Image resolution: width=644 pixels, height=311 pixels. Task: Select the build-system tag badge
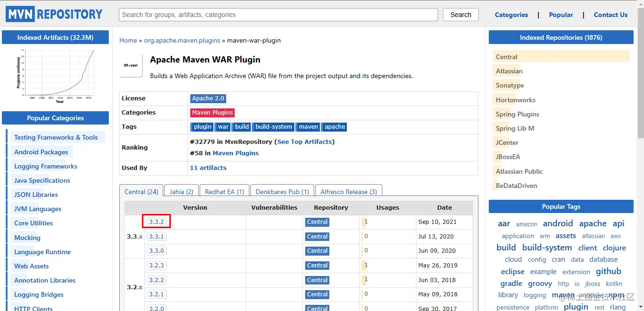tap(273, 127)
